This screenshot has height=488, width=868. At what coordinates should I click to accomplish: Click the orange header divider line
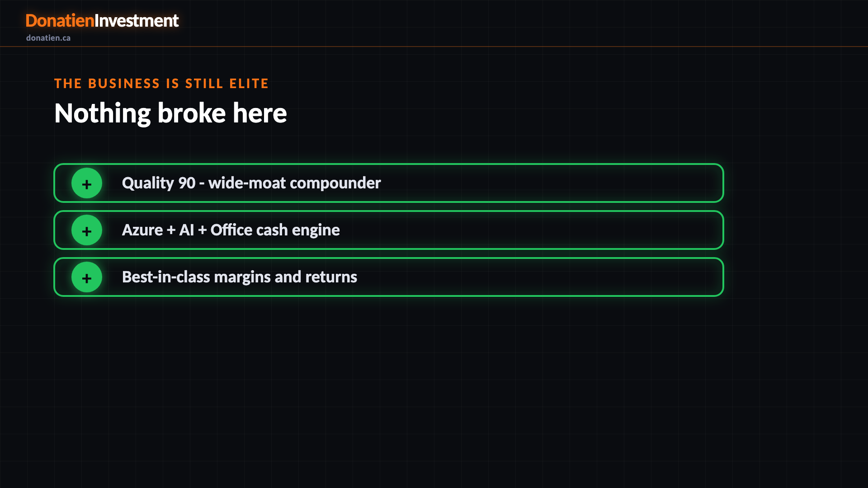coord(434,47)
